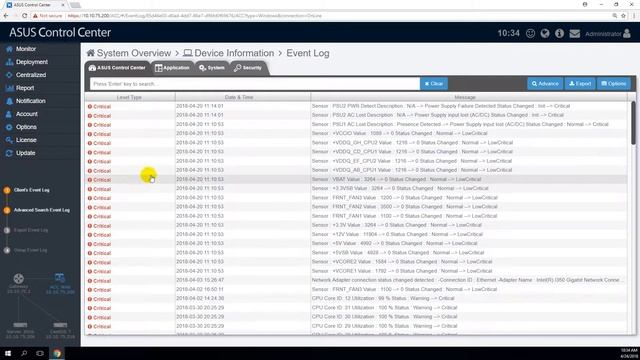Image resolution: width=640 pixels, height=360 pixels.
Task: Select the PSU1 AC Lost event message
Action: (460, 124)
